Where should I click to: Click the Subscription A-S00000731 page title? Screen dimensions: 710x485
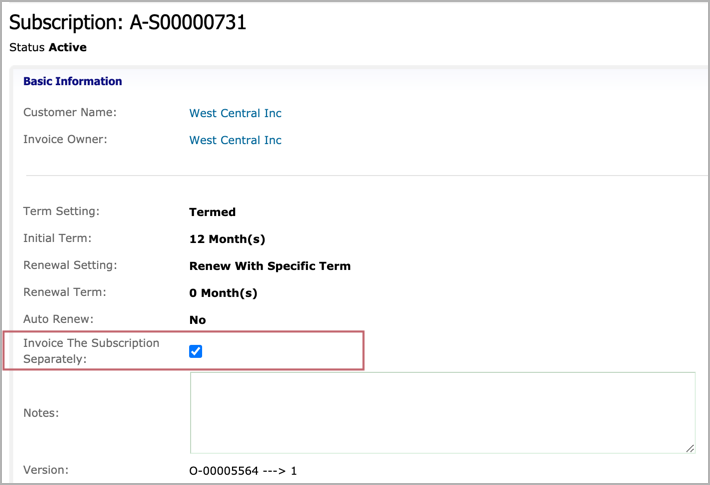pos(127,22)
